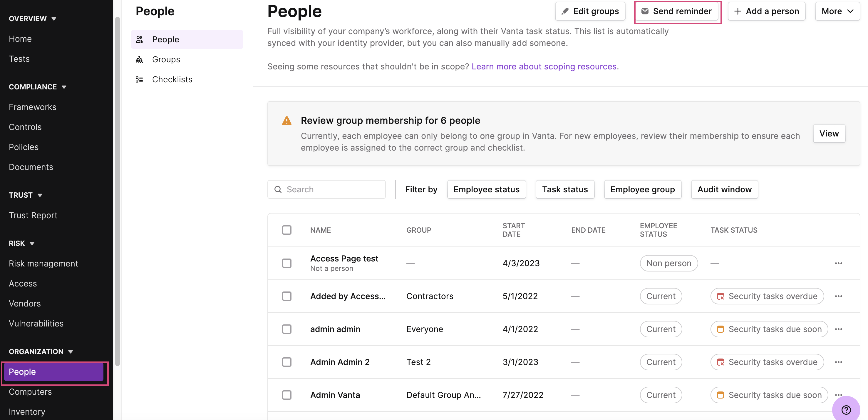Open Risk management in sidebar

click(x=43, y=264)
